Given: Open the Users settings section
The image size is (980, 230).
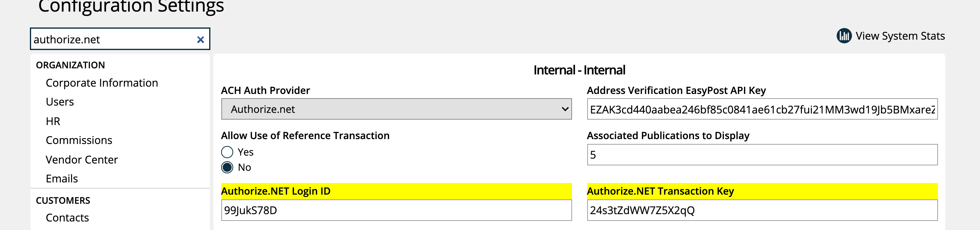Looking at the screenshot, I should [60, 102].
